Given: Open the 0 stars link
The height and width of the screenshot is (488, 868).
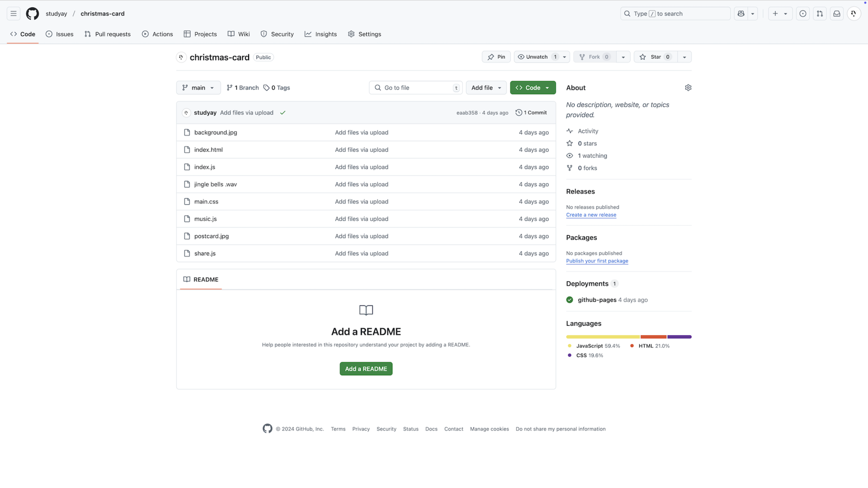Looking at the screenshot, I should point(582,143).
